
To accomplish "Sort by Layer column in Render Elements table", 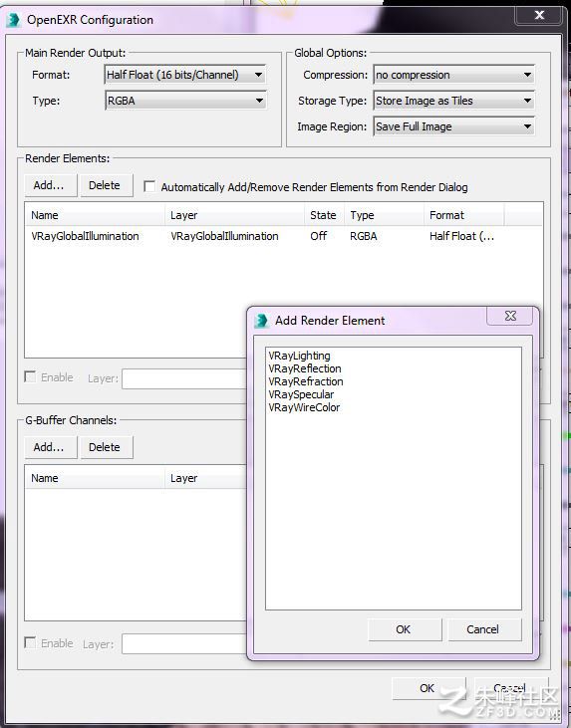I will click(234, 215).
